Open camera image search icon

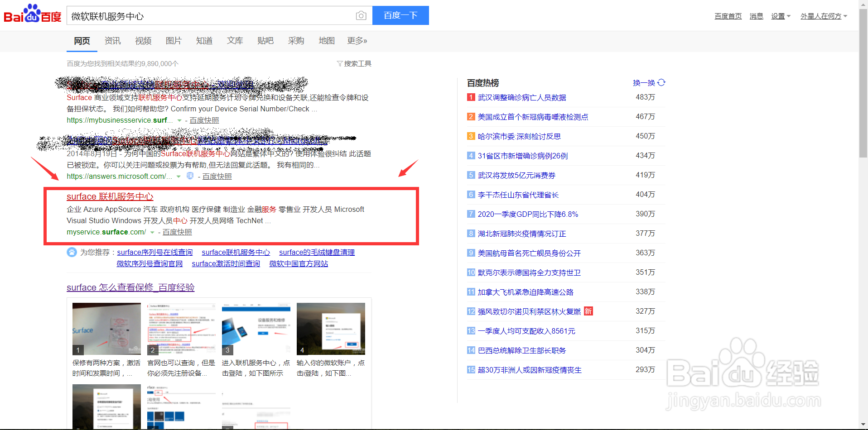(x=361, y=16)
